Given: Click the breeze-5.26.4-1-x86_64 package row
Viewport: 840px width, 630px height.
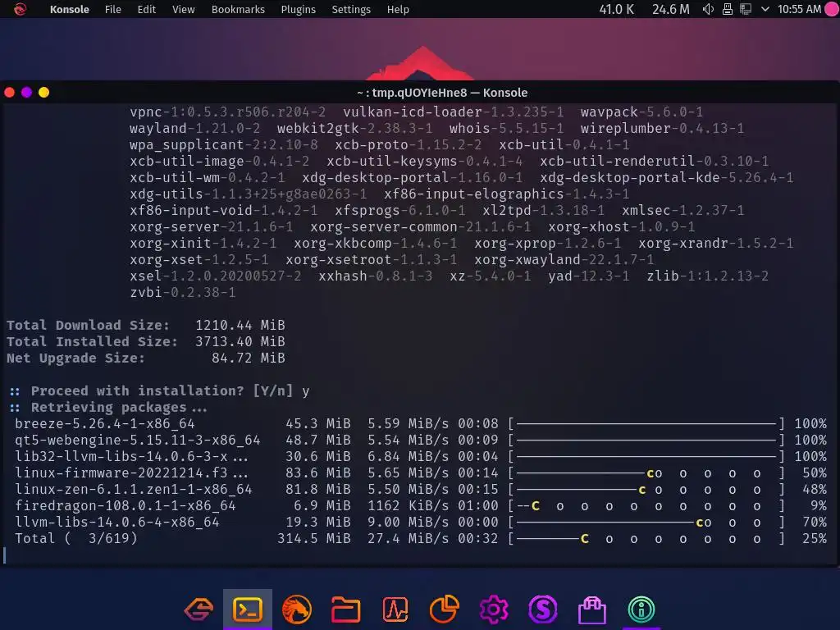Looking at the screenshot, I should tap(421, 424).
